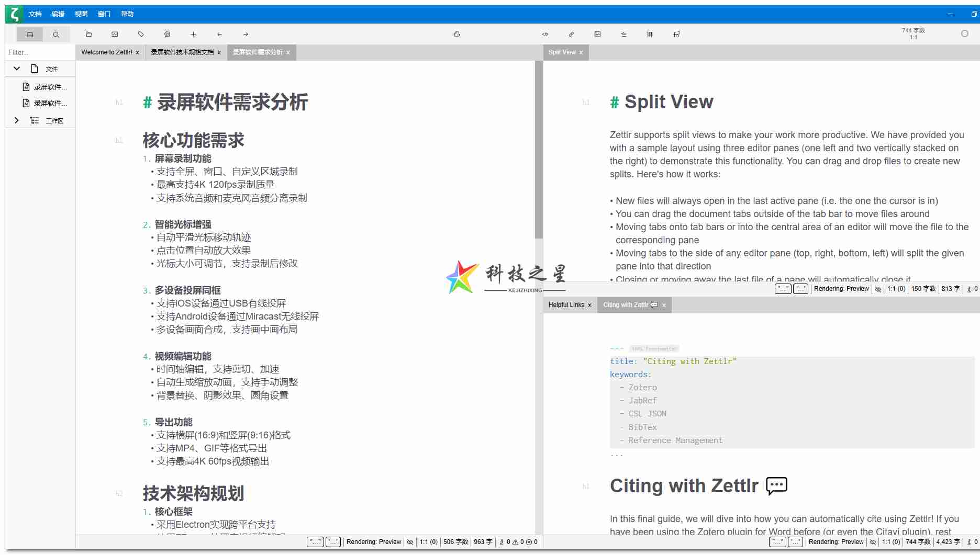Open the global search panel
980x555 pixels.
56,34
